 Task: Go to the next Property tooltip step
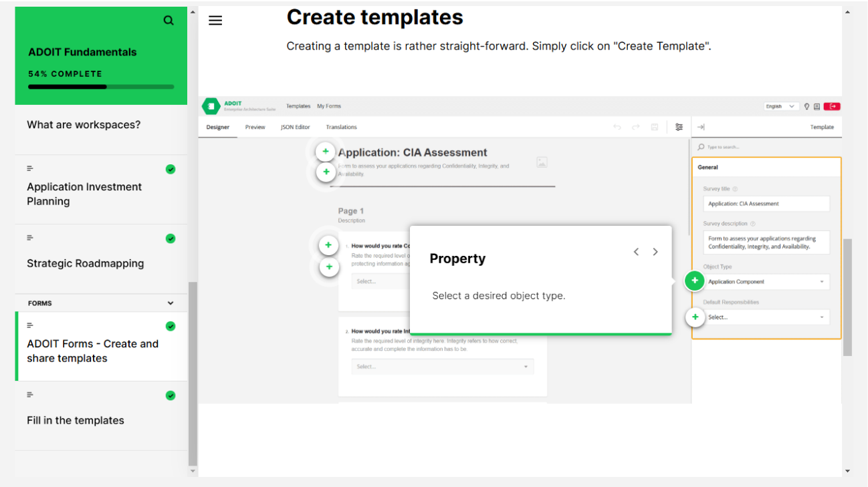[655, 252]
